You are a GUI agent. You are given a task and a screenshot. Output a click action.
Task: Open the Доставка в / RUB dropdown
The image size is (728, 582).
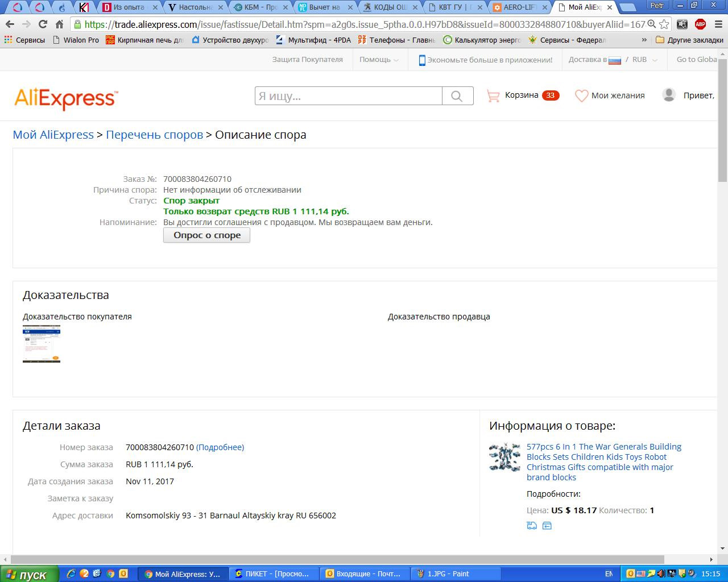pyautogui.click(x=613, y=60)
